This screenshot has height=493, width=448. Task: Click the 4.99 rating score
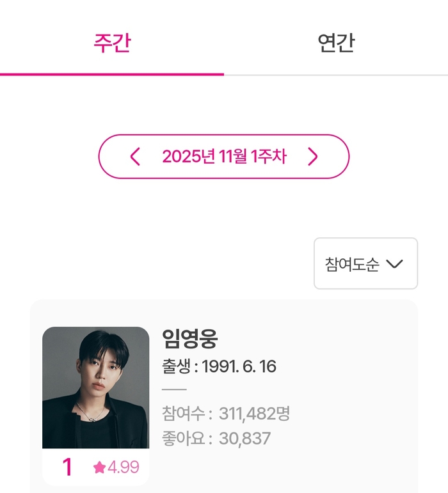[124, 467]
